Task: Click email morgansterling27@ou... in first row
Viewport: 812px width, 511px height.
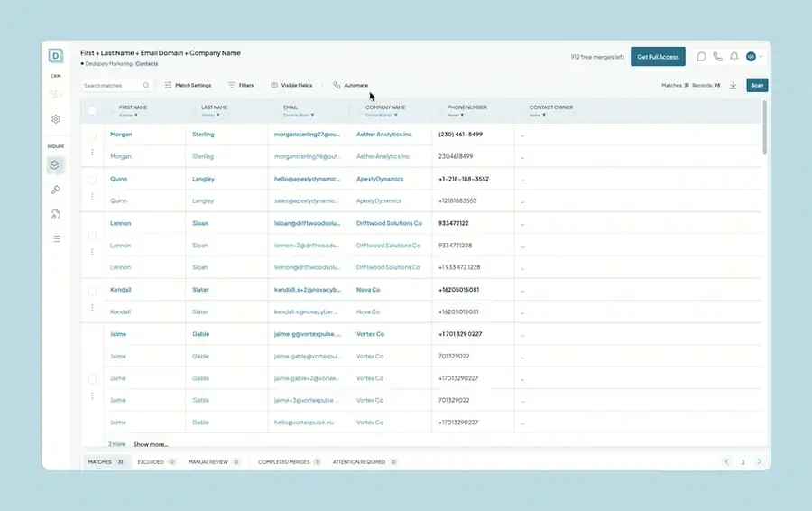Action: point(307,135)
